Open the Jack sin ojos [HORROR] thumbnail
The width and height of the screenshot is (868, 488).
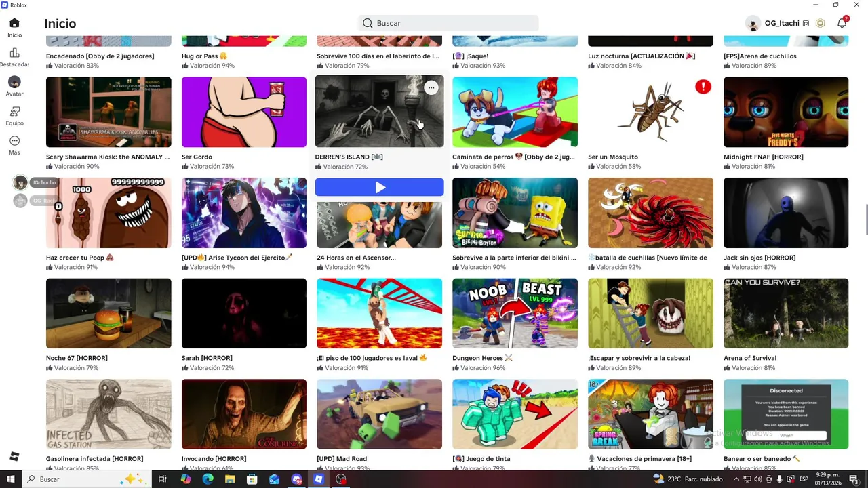click(x=786, y=213)
